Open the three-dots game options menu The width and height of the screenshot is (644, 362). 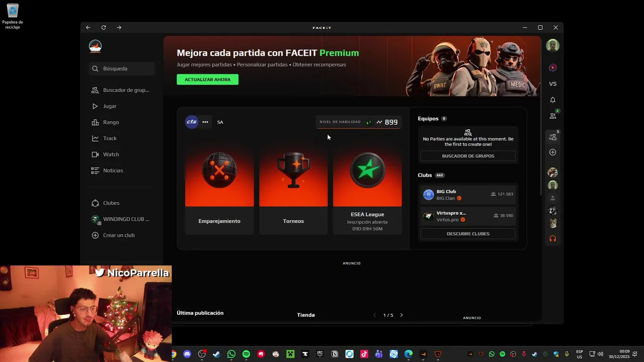point(205,122)
